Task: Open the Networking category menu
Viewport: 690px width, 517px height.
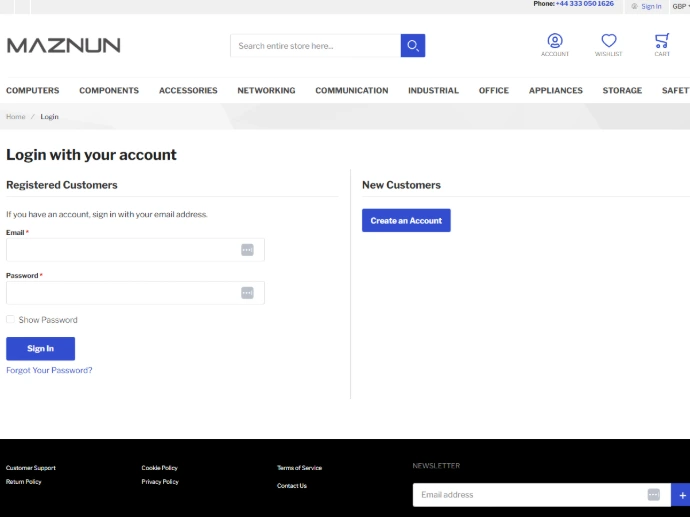Action: click(266, 91)
